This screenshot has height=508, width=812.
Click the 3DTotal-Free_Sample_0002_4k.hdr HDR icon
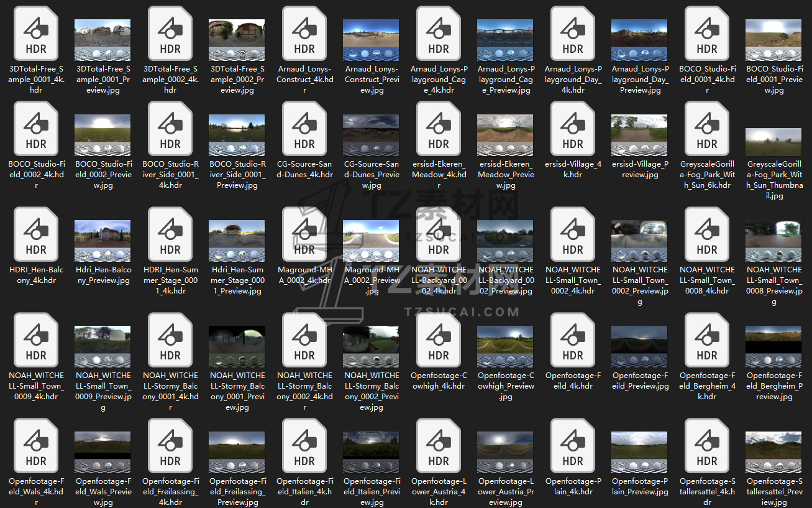click(x=170, y=34)
